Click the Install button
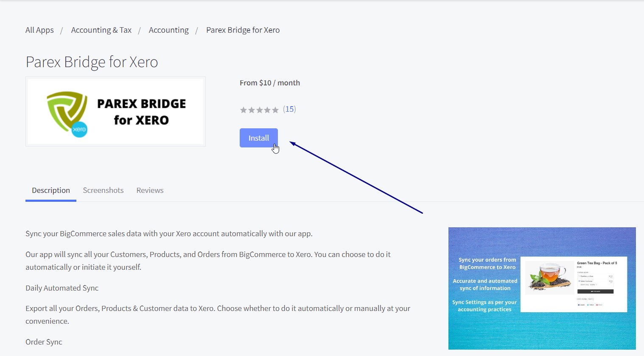 [x=258, y=138]
